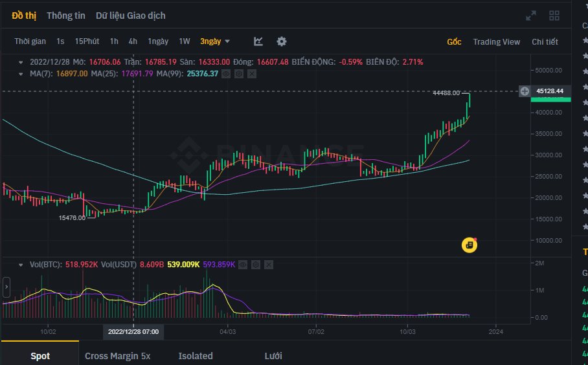Click the Vol(BTC) value 518.952K

click(x=82, y=265)
